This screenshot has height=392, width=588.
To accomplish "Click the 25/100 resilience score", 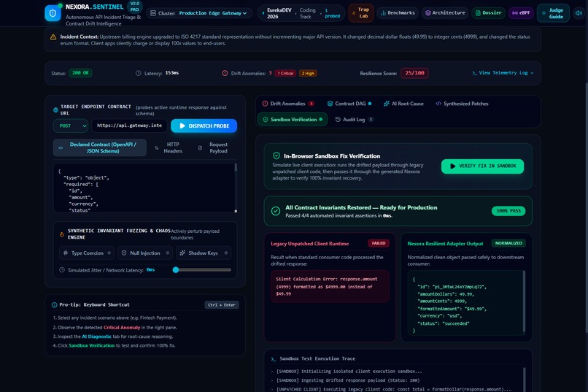I will [414, 73].
